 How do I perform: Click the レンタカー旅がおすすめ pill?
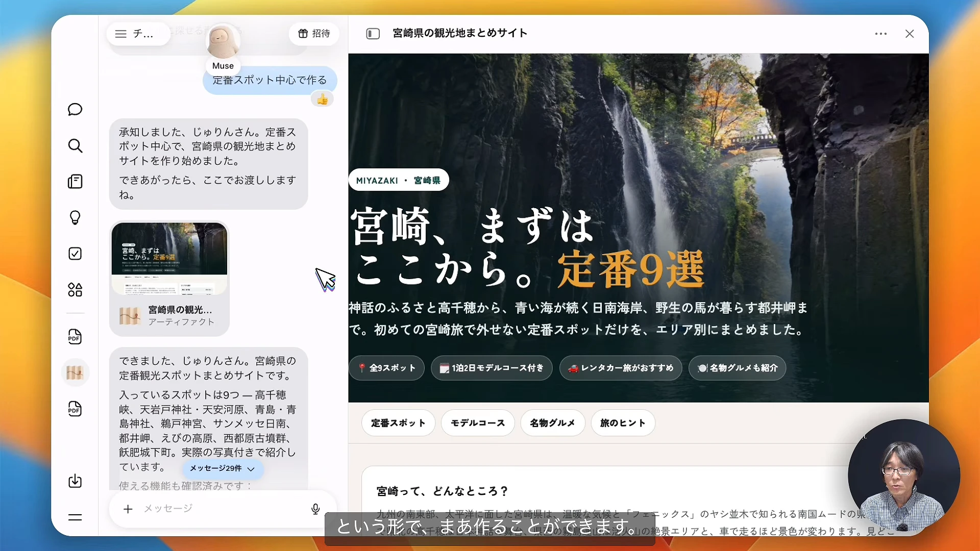(621, 368)
